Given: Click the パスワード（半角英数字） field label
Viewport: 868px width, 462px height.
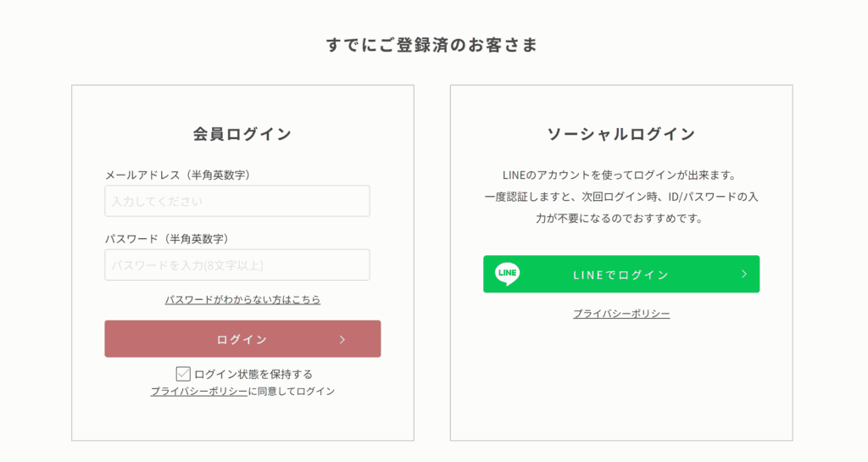Looking at the screenshot, I should tap(167, 239).
